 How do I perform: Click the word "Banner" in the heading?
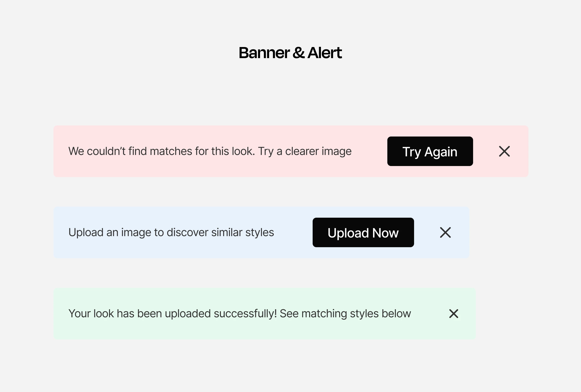tap(264, 53)
